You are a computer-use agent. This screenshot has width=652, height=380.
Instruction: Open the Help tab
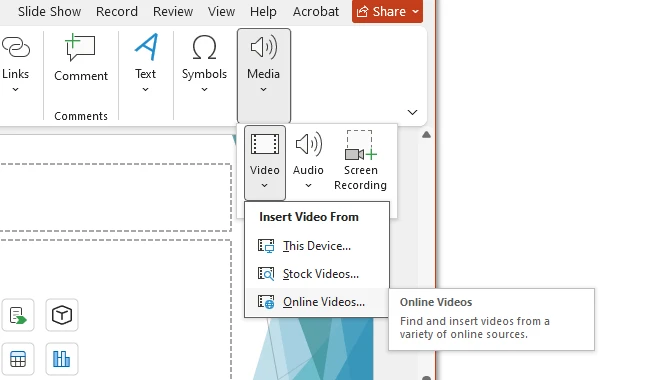pyautogui.click(x=263, y=12)
